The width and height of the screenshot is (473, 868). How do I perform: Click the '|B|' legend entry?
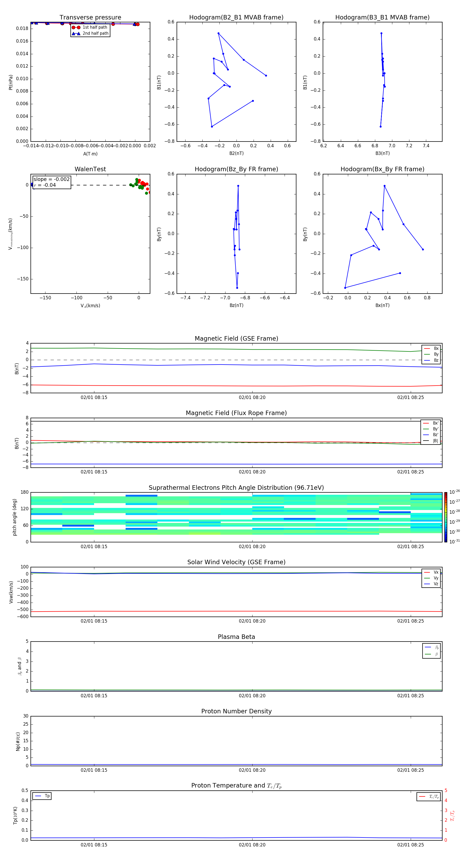(x=431, y=441)
